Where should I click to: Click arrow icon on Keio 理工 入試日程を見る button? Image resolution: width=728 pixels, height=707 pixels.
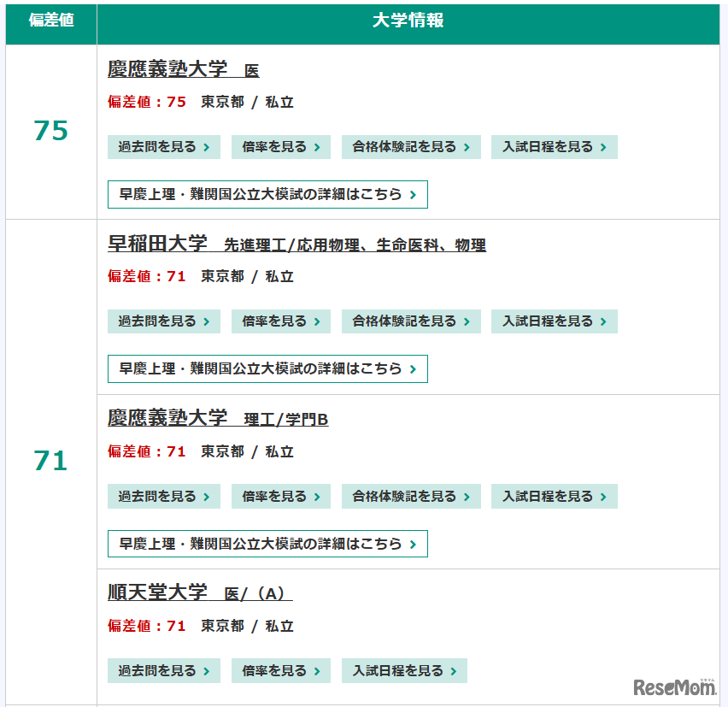[x=606, y=496]
